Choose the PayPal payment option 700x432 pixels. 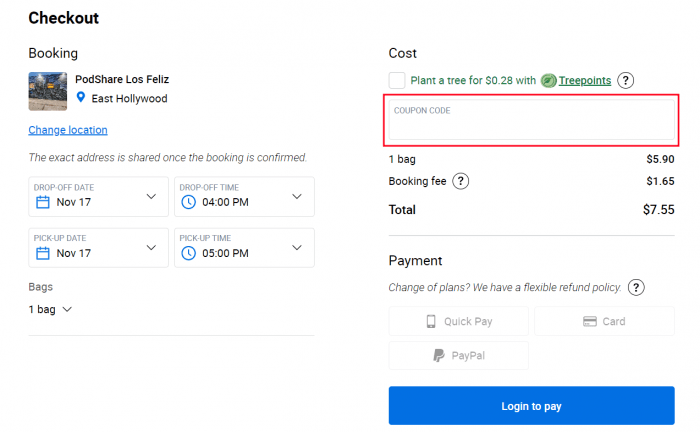click(458, 356)
